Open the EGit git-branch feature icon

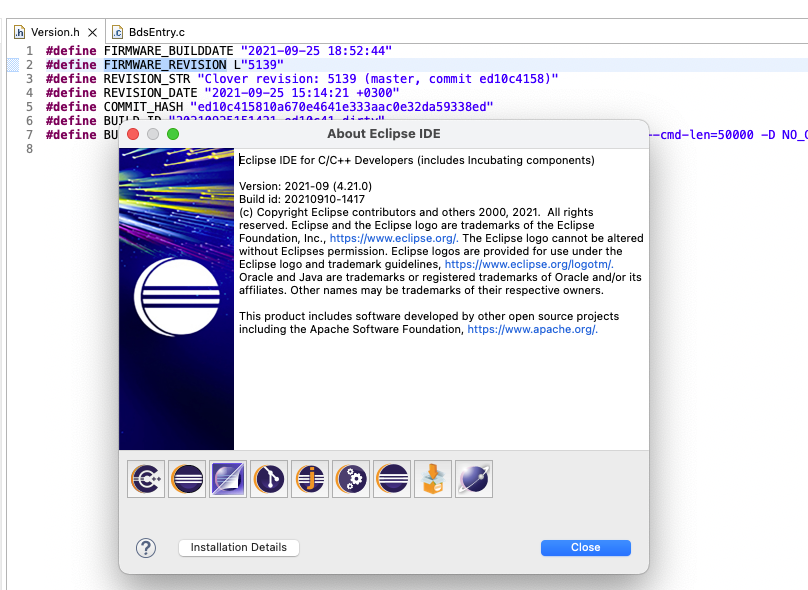269,479
